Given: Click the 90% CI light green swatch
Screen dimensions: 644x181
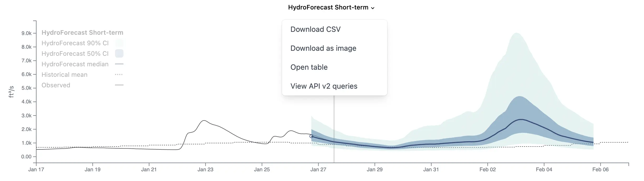Looking at the screenshot, I should point(119,43).
